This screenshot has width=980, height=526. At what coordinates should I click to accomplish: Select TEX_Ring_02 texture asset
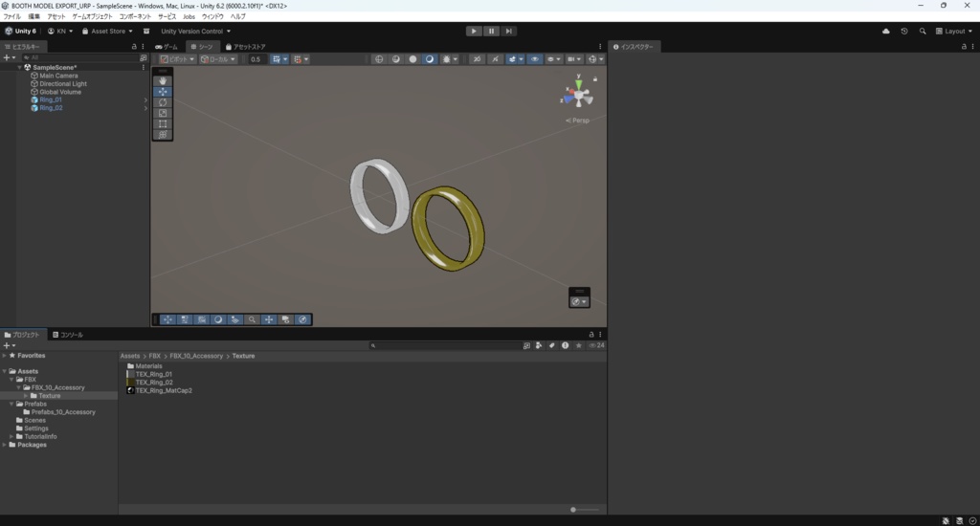coord(154,383)
